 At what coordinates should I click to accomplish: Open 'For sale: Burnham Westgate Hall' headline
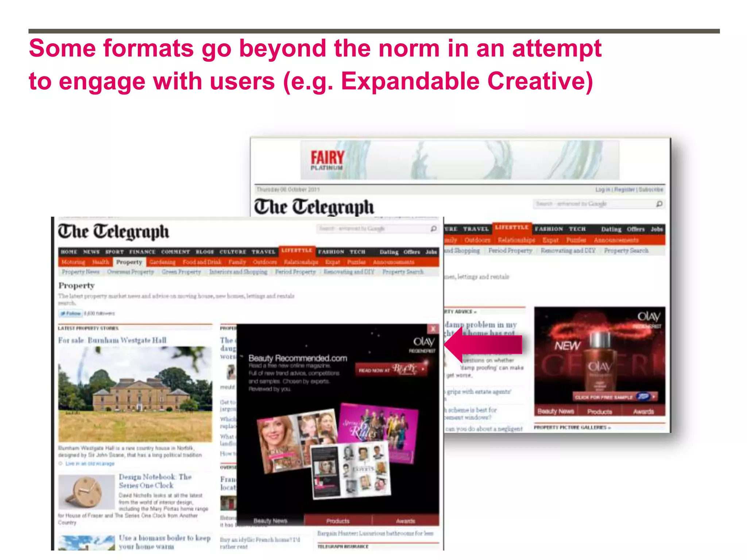point(112,340)
